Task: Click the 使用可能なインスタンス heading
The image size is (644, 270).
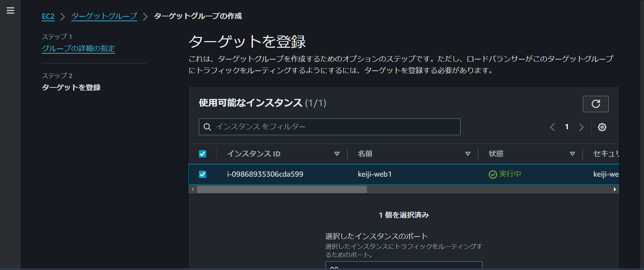Action: (x=250, y=103)
